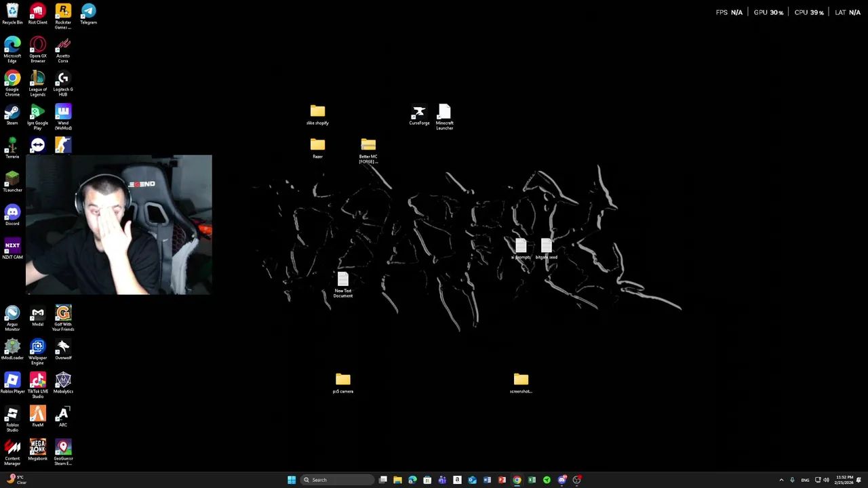This screenshot has width=868, height=488.
Task: Switch to Chrome in the taskbar
Action: (517, 480)
